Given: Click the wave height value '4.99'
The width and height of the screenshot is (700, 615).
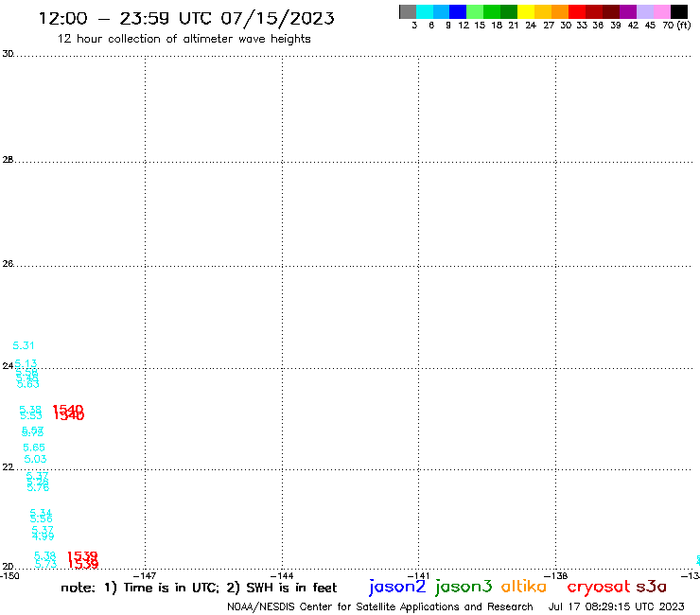Looking at the screenshot, I should pyautogui.click(x=43, y=536).
